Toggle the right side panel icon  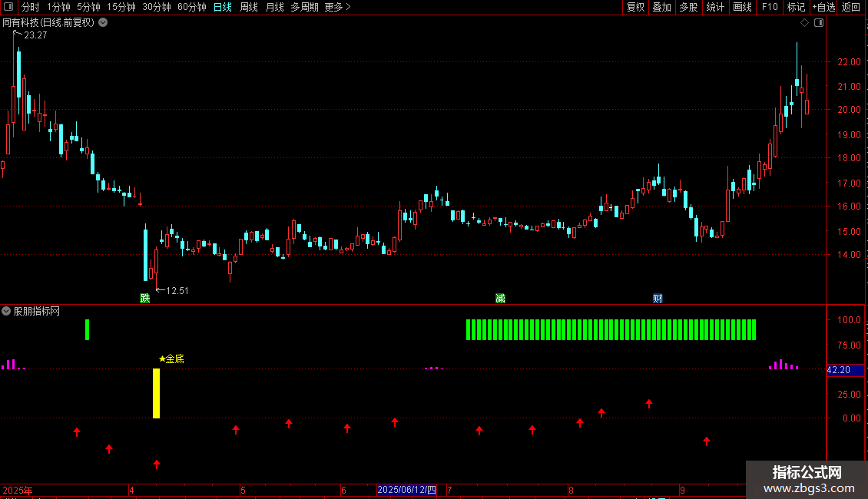(819, 23)
